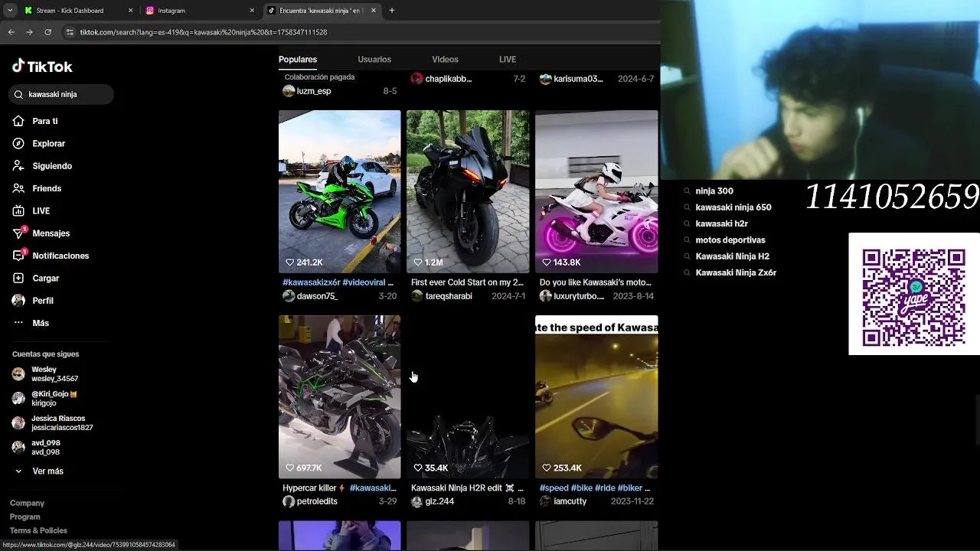Open green Kawasaki video with 241.2K likes
980x551 pixels.
click(x=339, y=191)
